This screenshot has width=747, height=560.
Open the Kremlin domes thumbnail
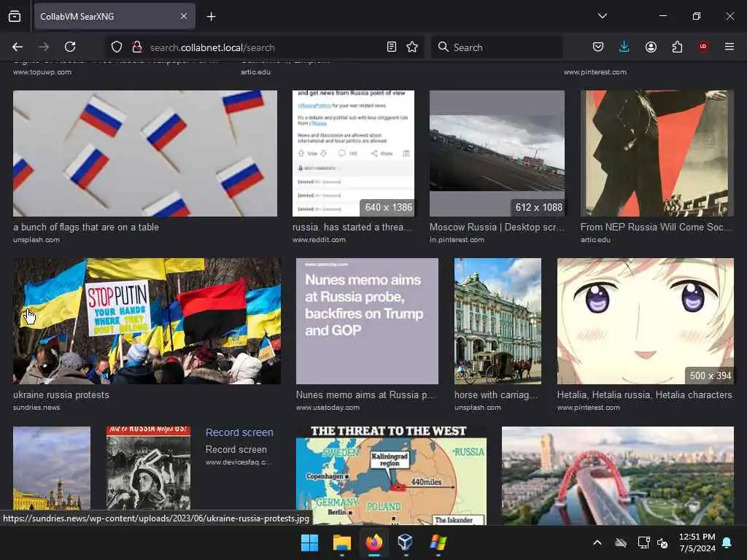tap(52, 468)
